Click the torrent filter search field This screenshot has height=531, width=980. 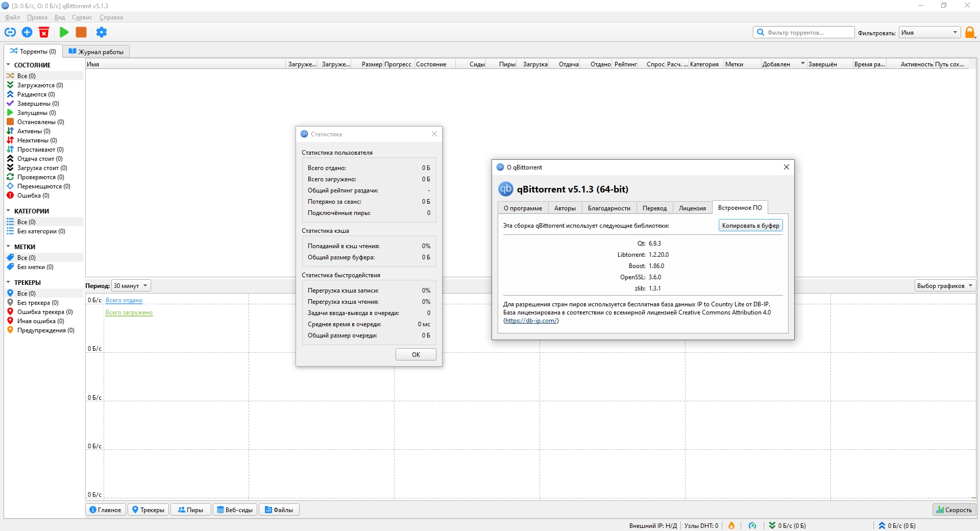(x=804, y=33)
